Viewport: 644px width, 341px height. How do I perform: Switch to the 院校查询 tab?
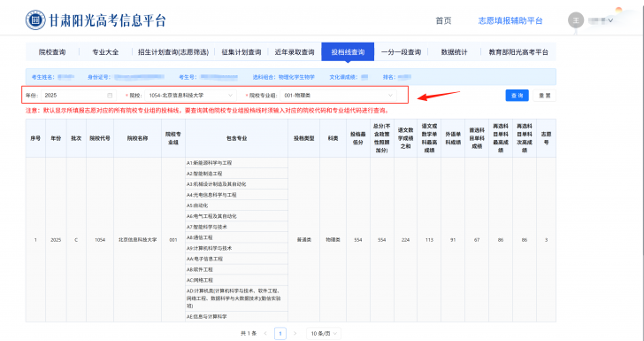[52, 52]
